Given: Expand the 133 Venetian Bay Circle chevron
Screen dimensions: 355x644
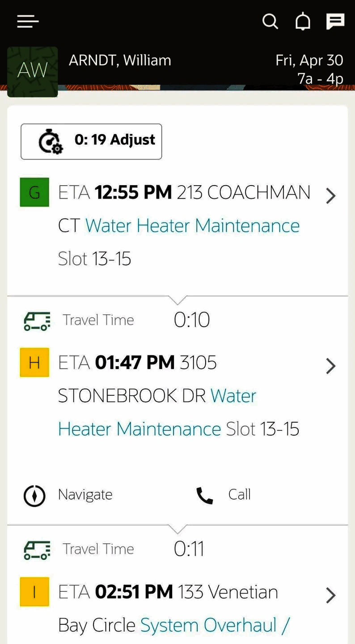Looking at the screenshot, I should 330,595.
